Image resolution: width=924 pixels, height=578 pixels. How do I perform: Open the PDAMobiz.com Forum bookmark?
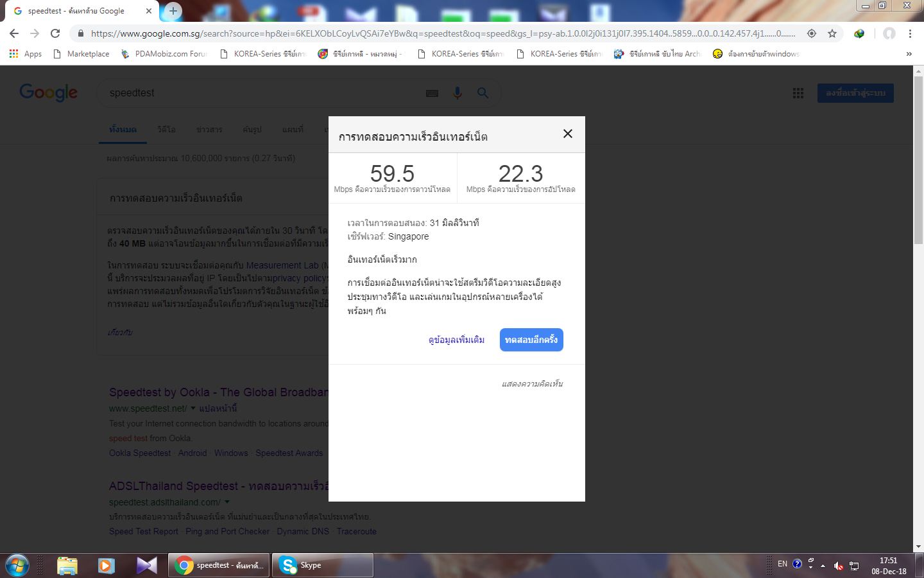(164, 54)
